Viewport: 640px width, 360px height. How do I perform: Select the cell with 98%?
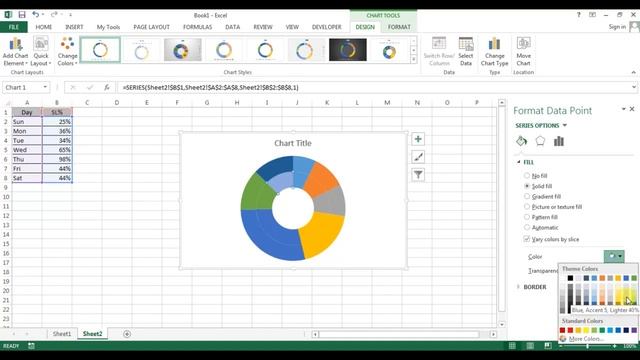[x=57, y=159]
